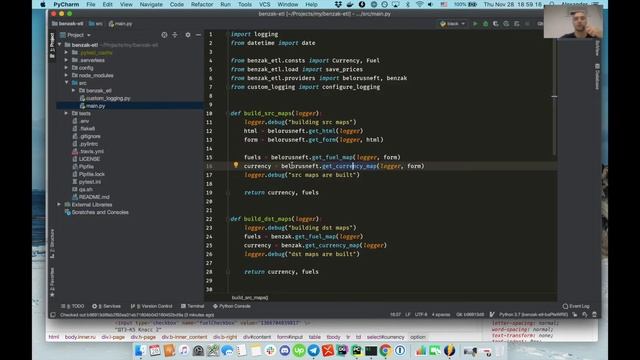Toggle the Favorites side tab
Viewport: 640px width, 360px height.
click(x=52, y=282)
